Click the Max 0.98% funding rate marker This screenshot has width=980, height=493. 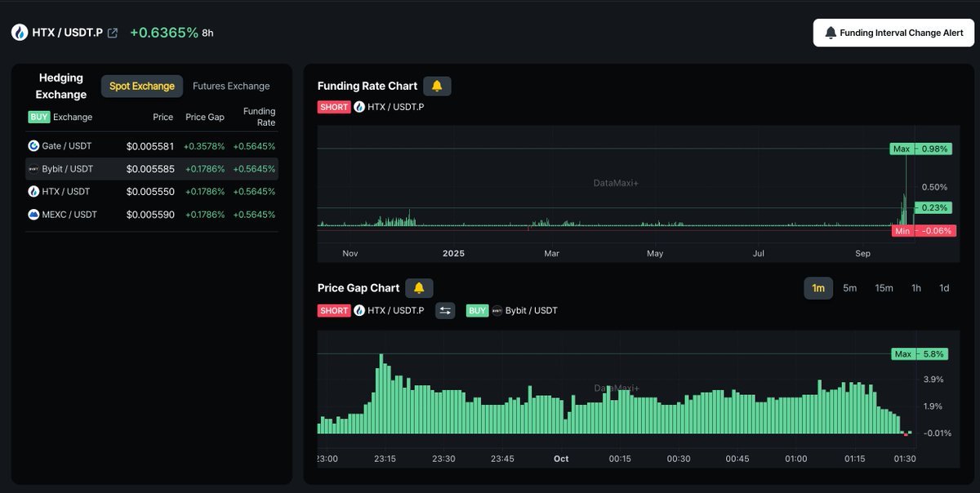pyautogui.click(x=921, y=149)
